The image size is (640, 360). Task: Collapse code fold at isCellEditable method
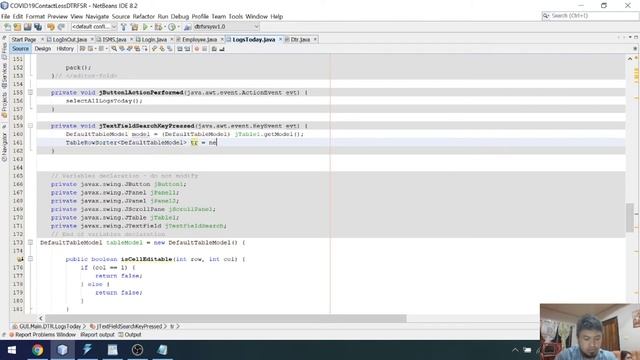click(x=30, y=259)
